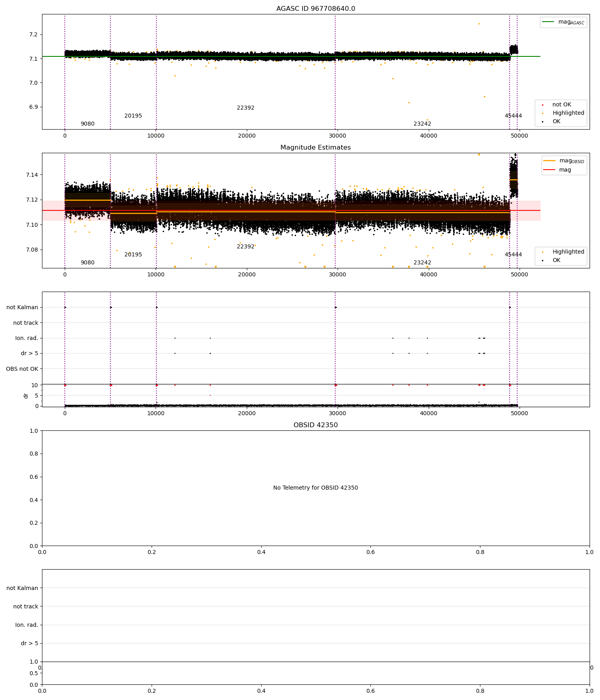Image resolution: width=600 pixels, height=700 pixels.
Task: Click the 'OBSID 42350' plot title
Action: 316,425
